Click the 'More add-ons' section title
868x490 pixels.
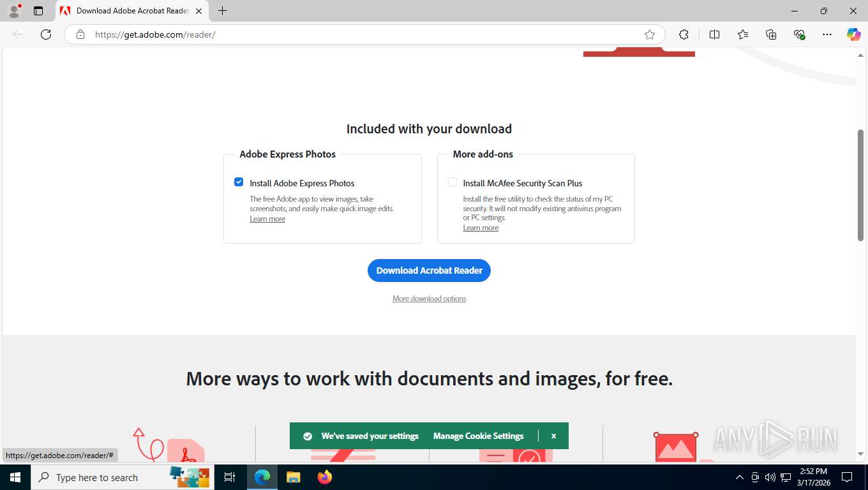(x=483, y=154)
